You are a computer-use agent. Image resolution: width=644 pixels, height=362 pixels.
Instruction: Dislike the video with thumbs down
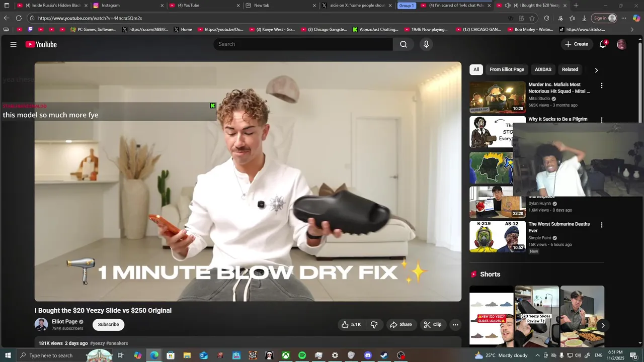point(374,325)
